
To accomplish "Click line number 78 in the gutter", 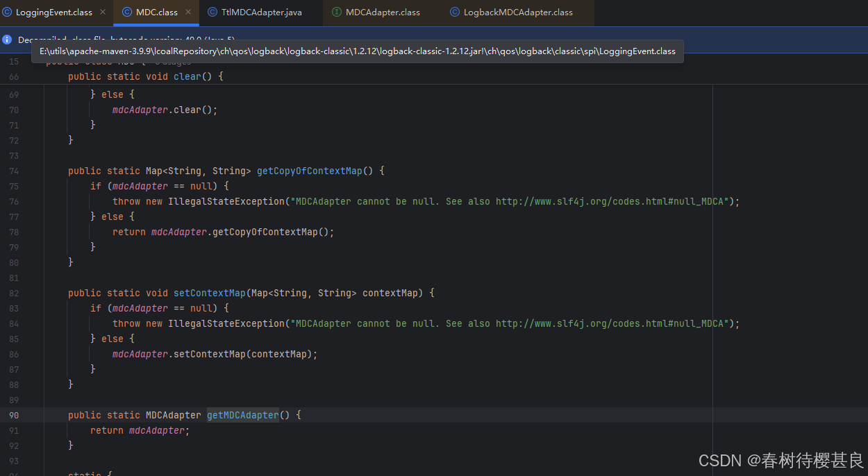I will tap(14, 232).
